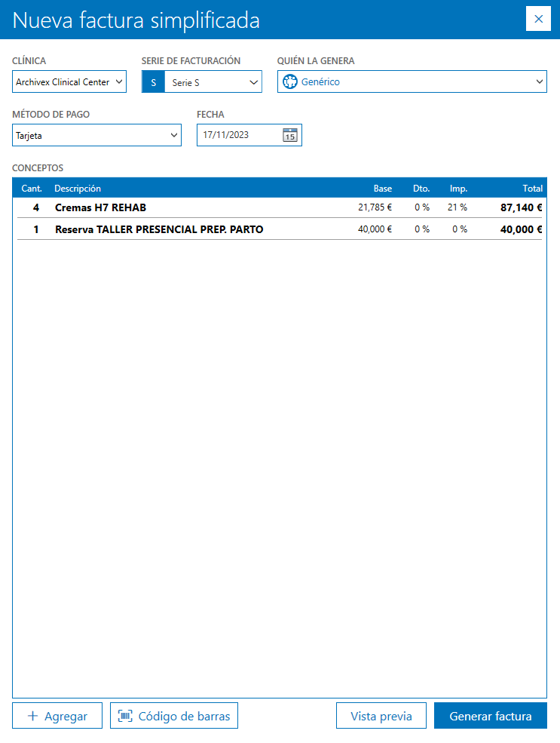560x743 pixels.
Task: Click the Fecha date input field
Action: pos(237,136)
